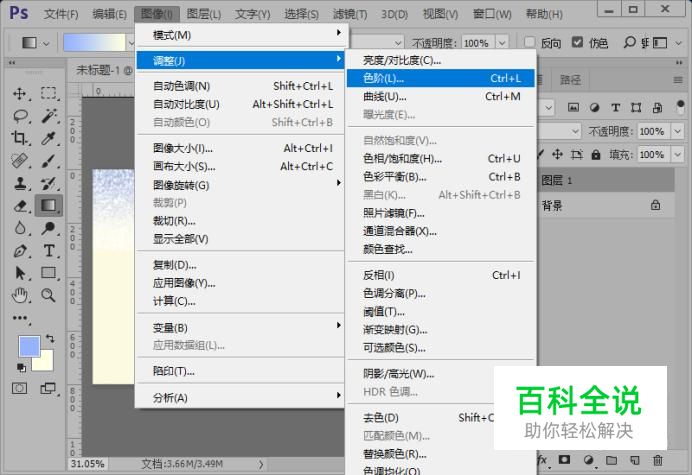Toggle the 仿色 dither checkbox
The image size is (692, 475).
[x=577, y=42]
